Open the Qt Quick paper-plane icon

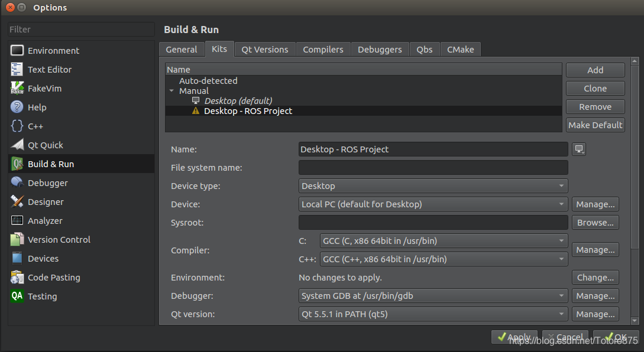point(17,145)
